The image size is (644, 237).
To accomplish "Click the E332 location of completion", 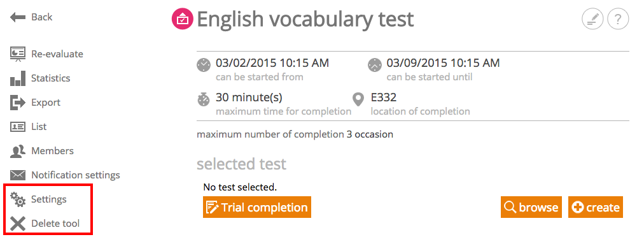I will point(384,98).
